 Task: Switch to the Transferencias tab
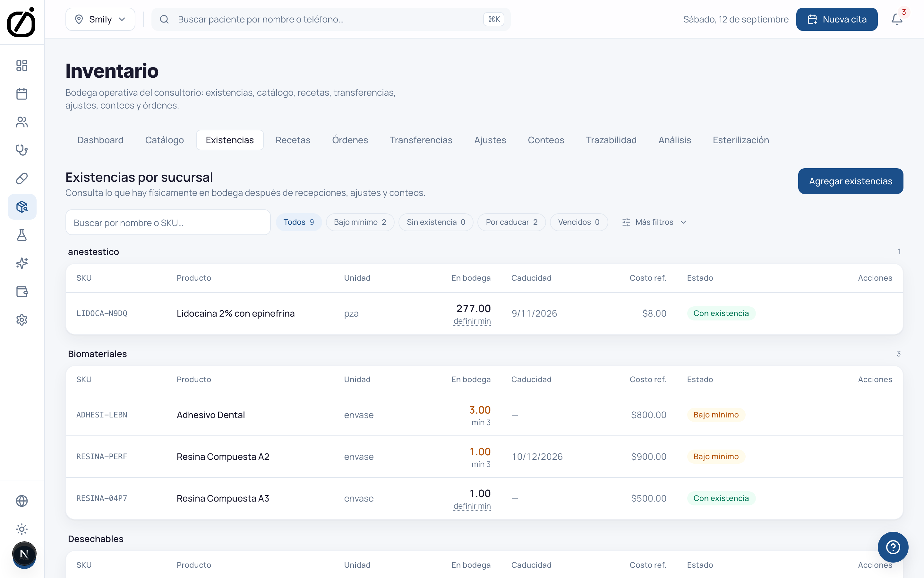pyautogui.click(x=421, y=140)
